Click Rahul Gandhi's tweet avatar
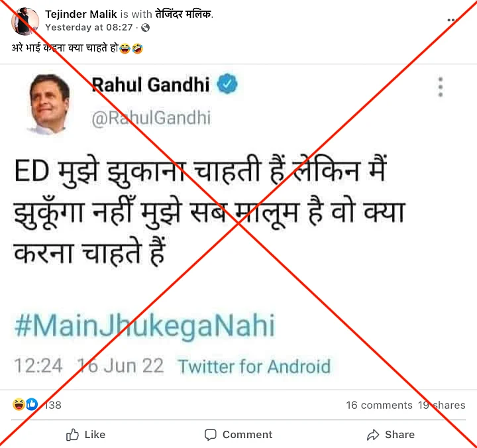 (49, 104)
